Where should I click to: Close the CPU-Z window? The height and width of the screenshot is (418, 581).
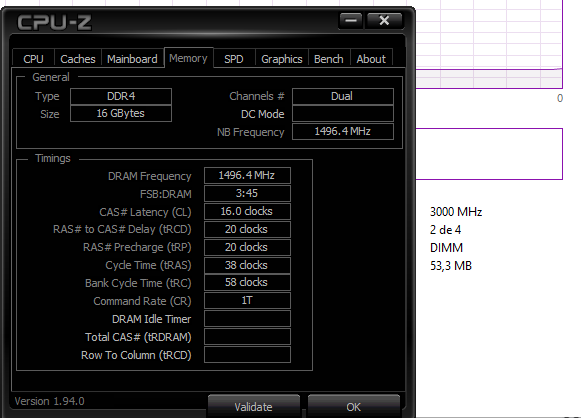(x=384, y=21)
